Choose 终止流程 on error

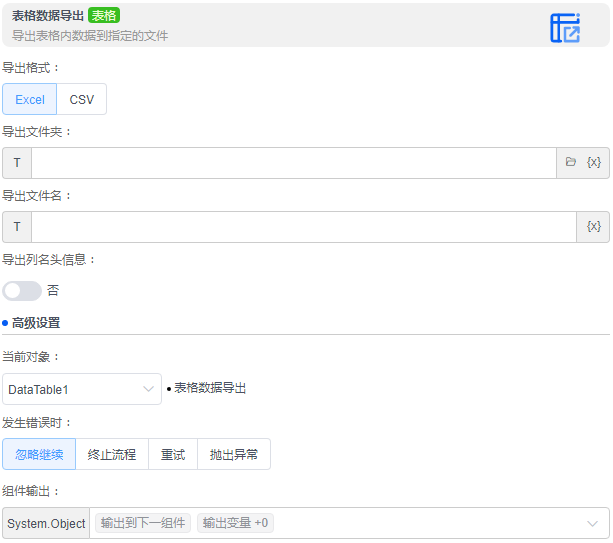(x=112, y=454)
